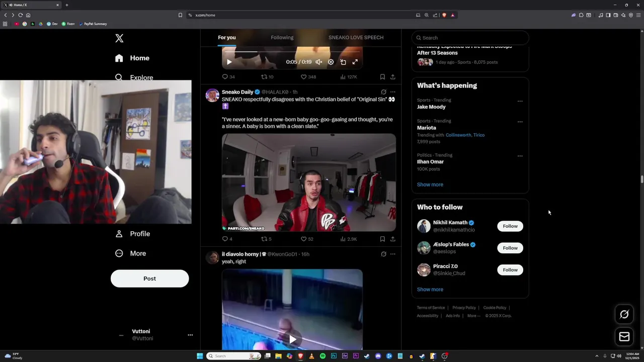Open the Messages floating button

click(x=624, y=337)
